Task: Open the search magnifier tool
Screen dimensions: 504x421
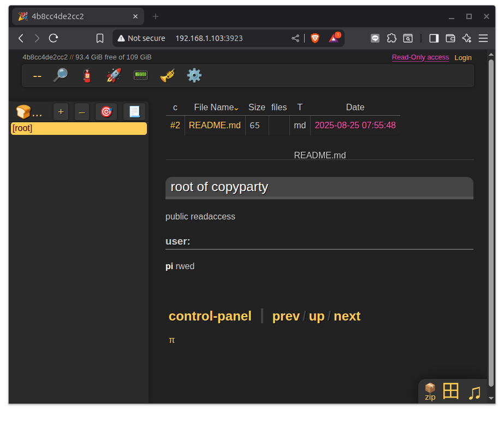Action: (x=60, y=75)
